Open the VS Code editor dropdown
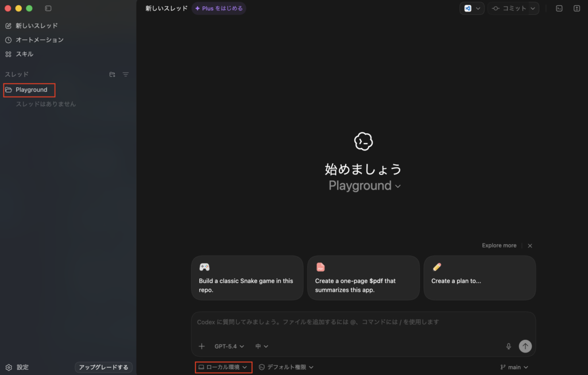 coord(472,9)
